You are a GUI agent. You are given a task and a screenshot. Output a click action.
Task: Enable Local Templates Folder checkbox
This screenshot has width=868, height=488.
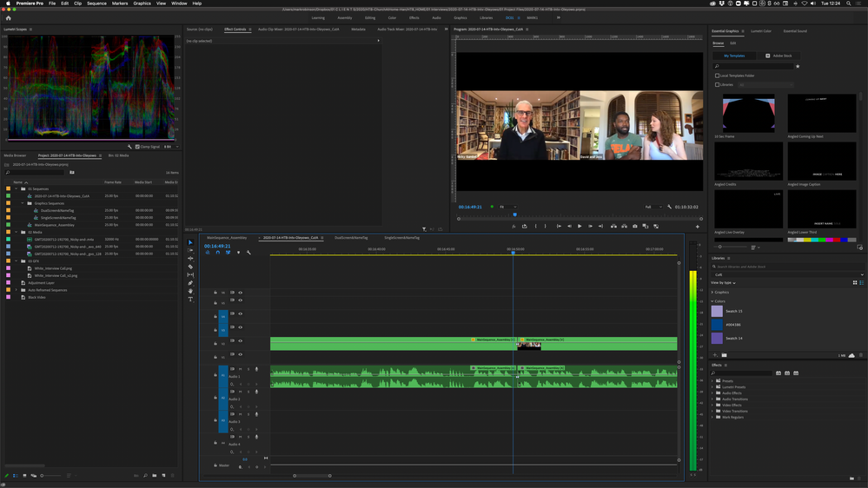[x=718, y=76]
